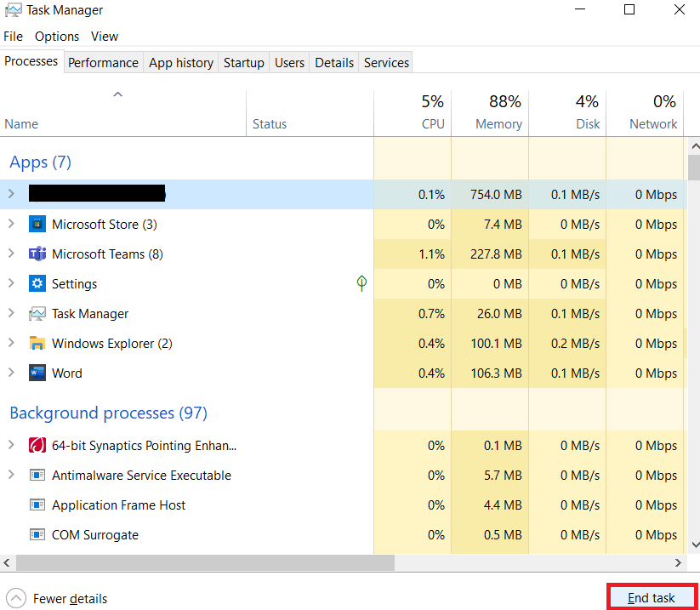Click the 1.1% CPU value for Teams
Viewport: 700px width, 610px height.
coord(431,254)
